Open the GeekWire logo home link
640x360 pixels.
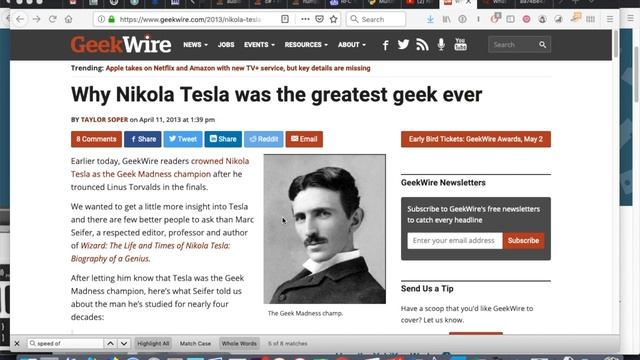tap(121, 44)
